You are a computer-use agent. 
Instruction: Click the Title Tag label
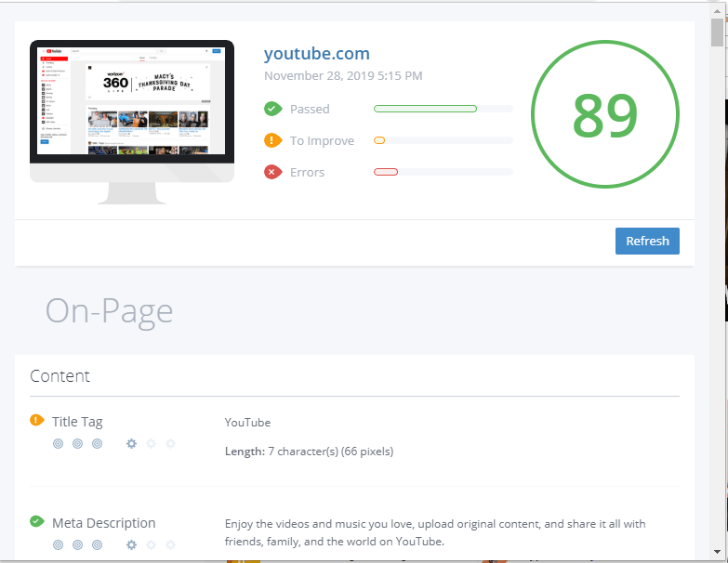point(77,422)
